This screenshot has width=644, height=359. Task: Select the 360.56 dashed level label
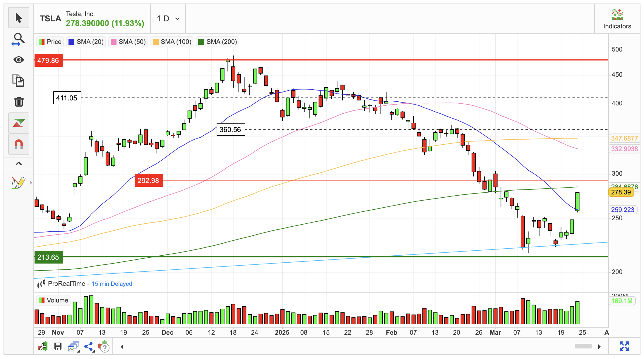pos(231,129)
